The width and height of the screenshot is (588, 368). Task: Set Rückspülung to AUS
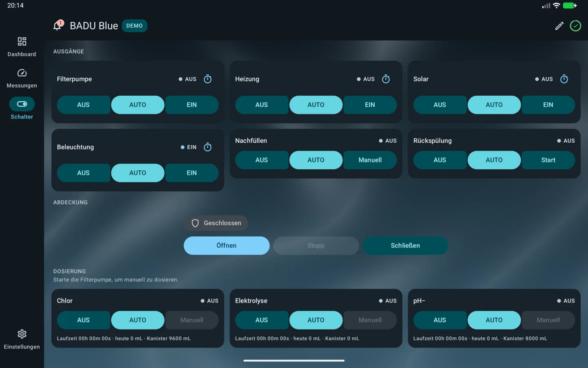(440, 160)
